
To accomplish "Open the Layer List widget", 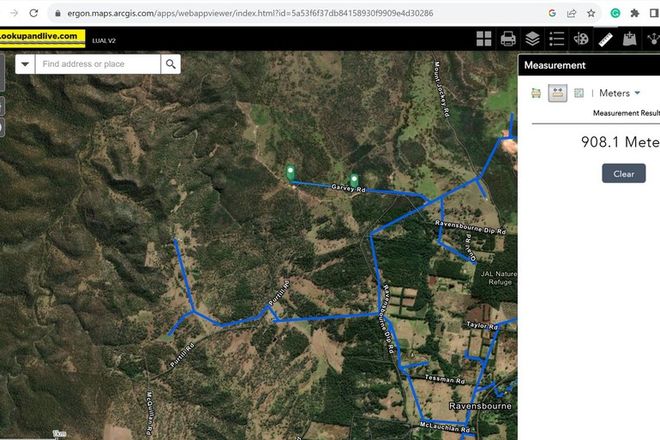I will point(532,39).
